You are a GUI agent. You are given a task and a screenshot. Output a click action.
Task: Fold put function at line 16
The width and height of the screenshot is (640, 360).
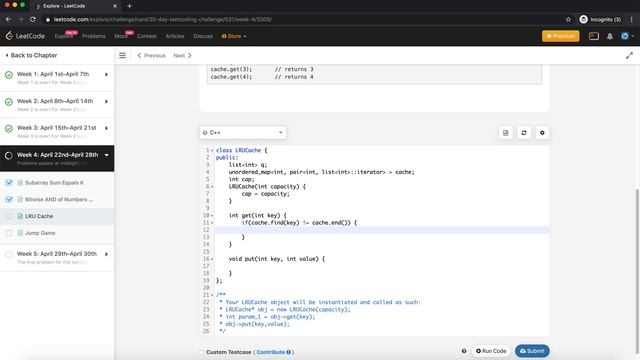click(x=212, y=259)
